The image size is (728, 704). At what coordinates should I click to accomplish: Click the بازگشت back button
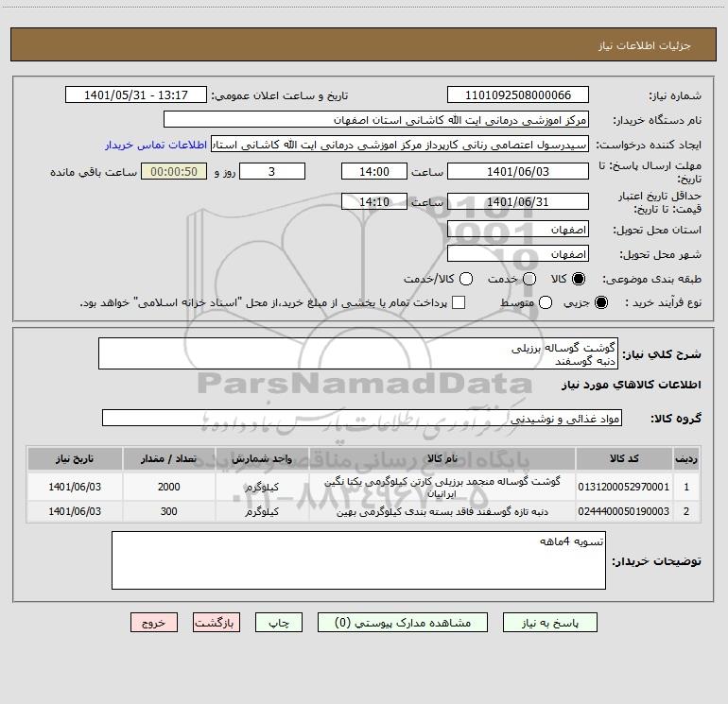pyautogui.click(x=217, y=623)
